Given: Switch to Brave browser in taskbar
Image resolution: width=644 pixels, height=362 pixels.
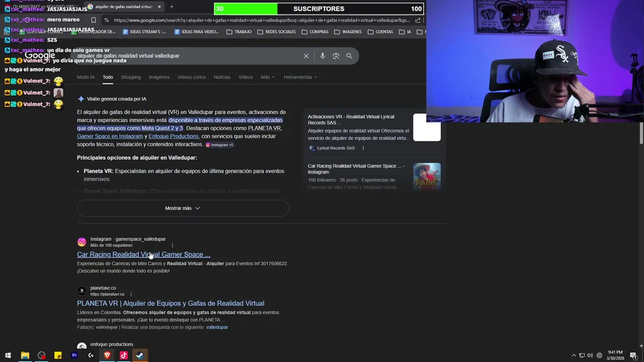Looking at the screenshot, I should [107, 355].
